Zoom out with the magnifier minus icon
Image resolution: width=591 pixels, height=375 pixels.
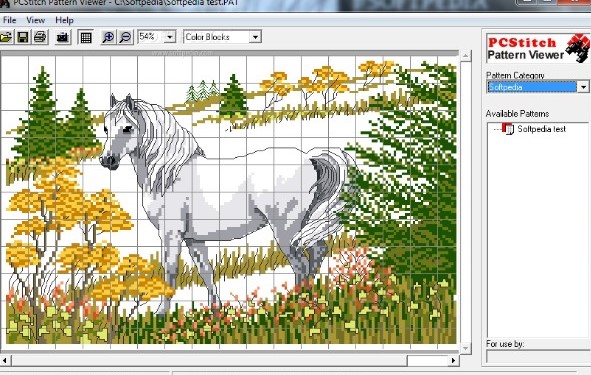point(126,37)
